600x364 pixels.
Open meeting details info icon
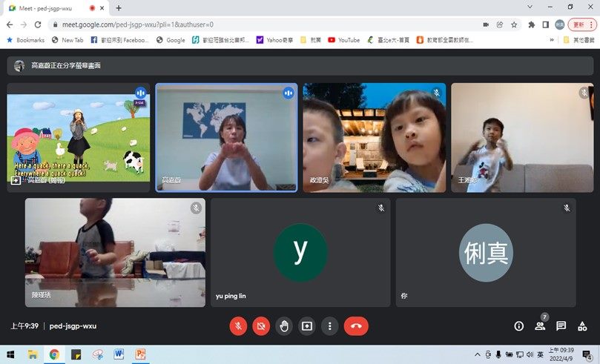(518, 325)
